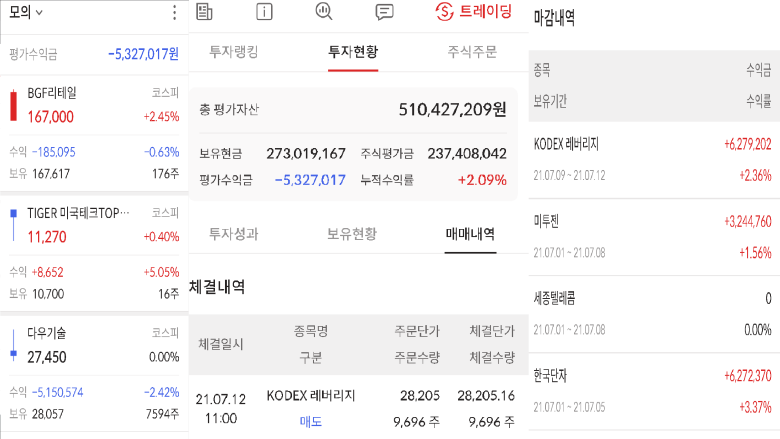This screenshot has height=439, width=780.
Task: Open 한국단자 row in 마감내역
Action: [654, 392]
